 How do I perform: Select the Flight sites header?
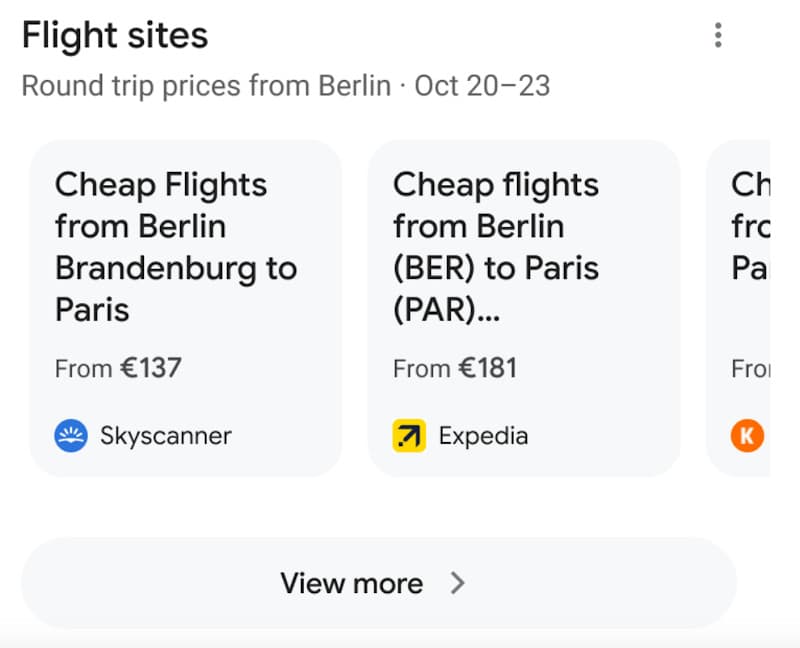[114, 35]
